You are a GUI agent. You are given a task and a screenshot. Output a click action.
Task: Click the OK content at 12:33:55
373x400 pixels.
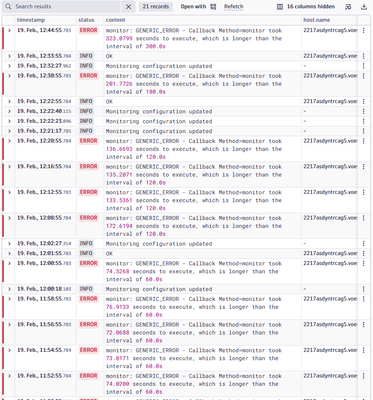109,56
